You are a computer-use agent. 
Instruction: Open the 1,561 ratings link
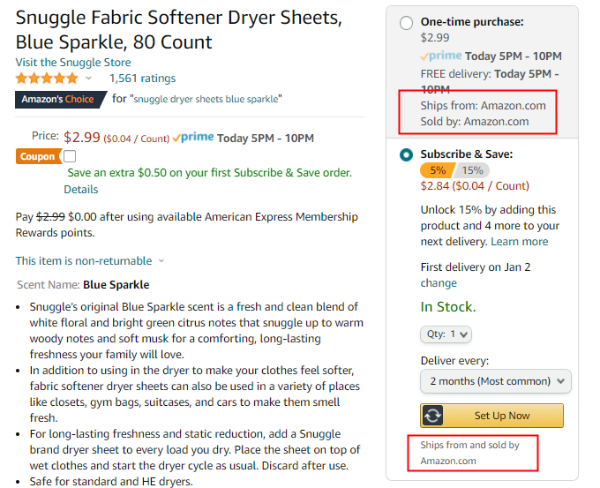coord(142,78)
